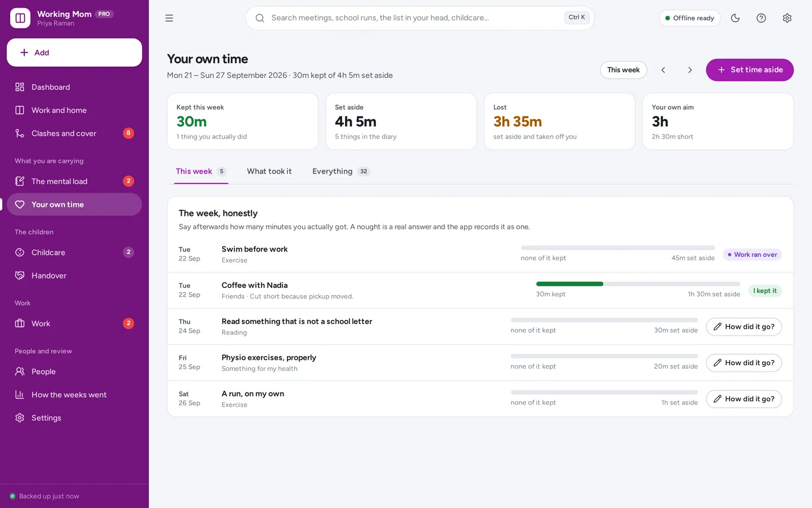812x508 pixels.
Task: Click the Work ran over tag
Action: [x=752, y=255]
